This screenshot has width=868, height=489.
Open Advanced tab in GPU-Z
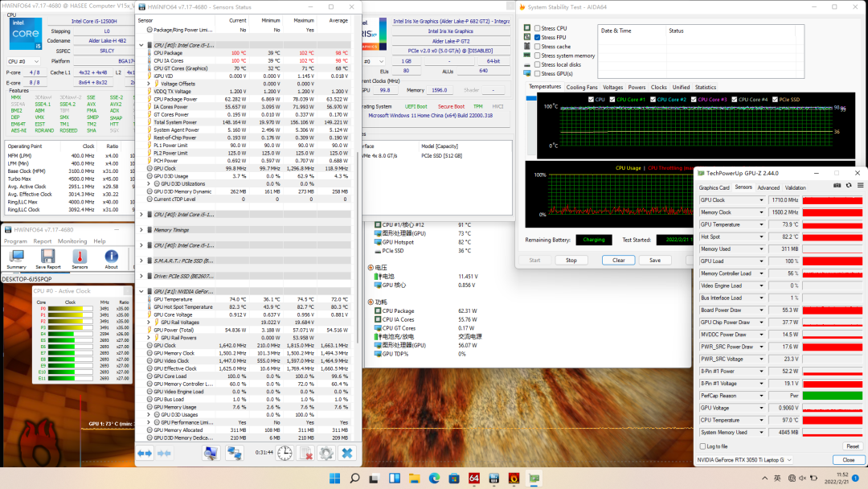coord(768,187)
